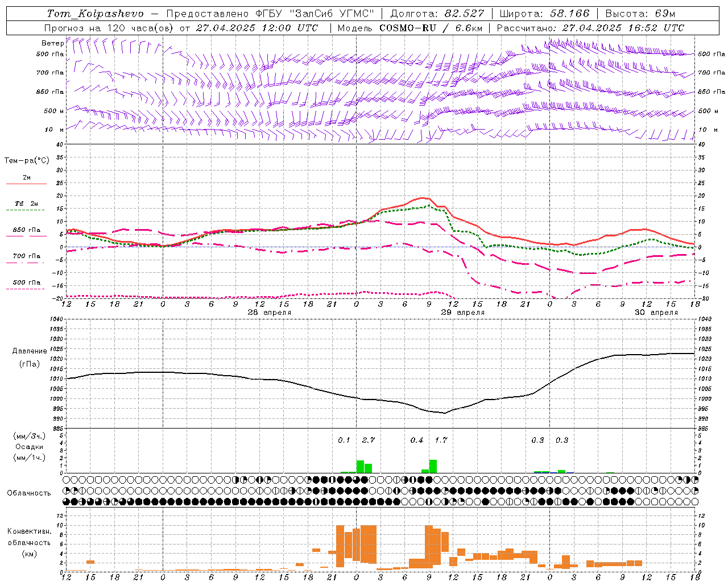The height and width of the screenshot is (582, 728).
Task: Click the "Осадки" precipitation label
Action: click(30, 447)
